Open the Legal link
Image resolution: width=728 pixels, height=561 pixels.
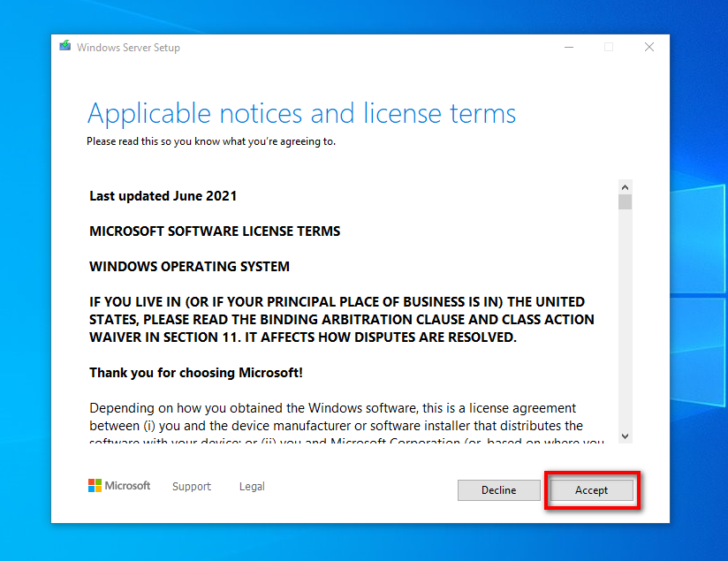(x=252, y=486)
